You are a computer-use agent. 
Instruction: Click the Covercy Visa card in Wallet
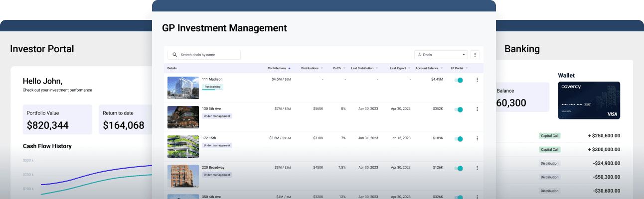point(589,100)
